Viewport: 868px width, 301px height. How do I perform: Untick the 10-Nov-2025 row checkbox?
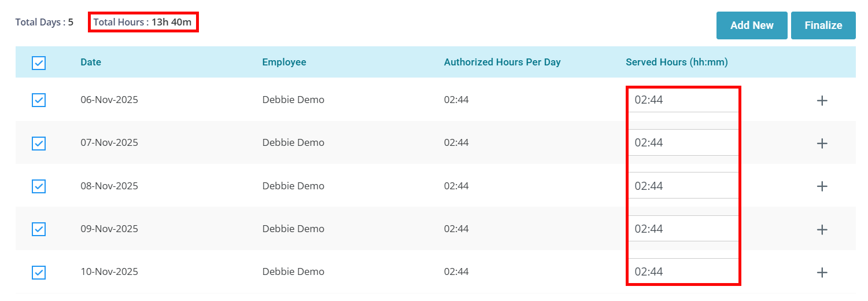point(39,273)
